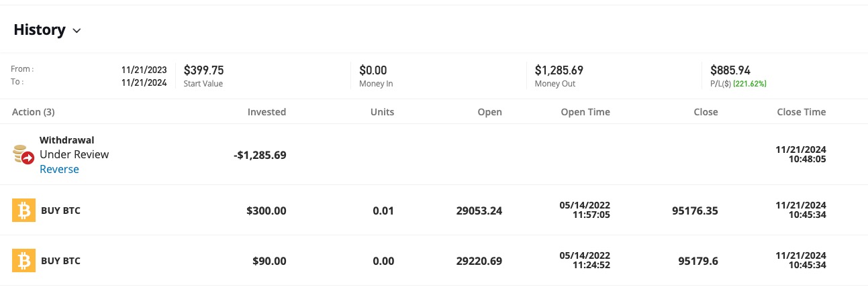868x291 pixels.
Task: Open the History dropdown chevron
Action: (77, 31)
